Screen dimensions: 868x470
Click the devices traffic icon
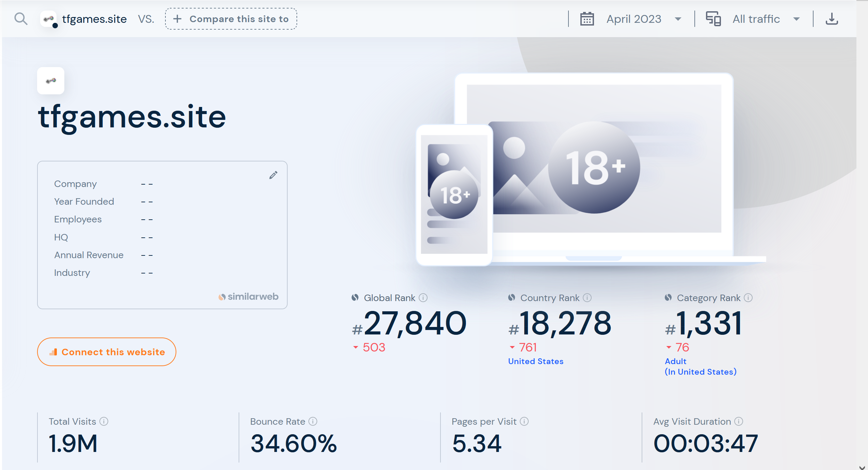713,19
